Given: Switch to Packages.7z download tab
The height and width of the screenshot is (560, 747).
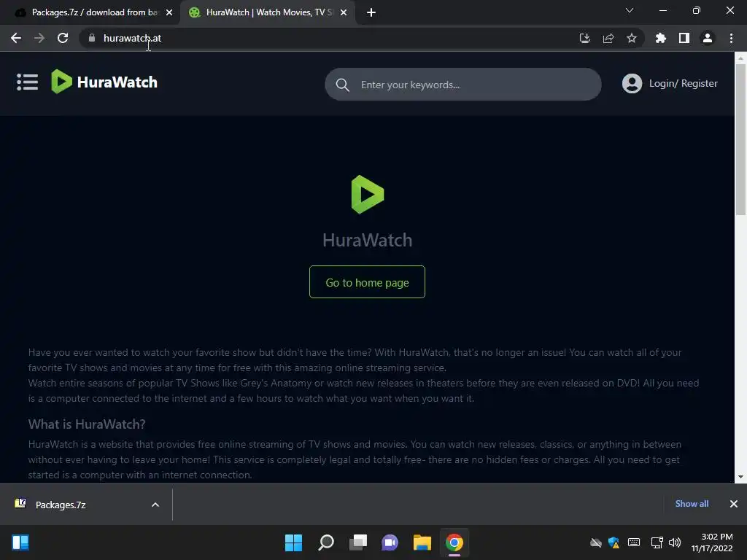Looking at the screenshot, I should click(x=90, y=12).
